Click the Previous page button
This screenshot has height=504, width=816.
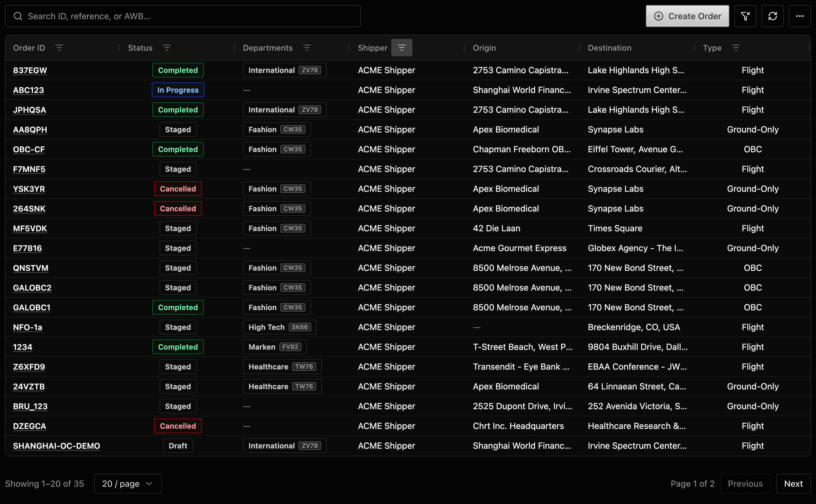745,484
